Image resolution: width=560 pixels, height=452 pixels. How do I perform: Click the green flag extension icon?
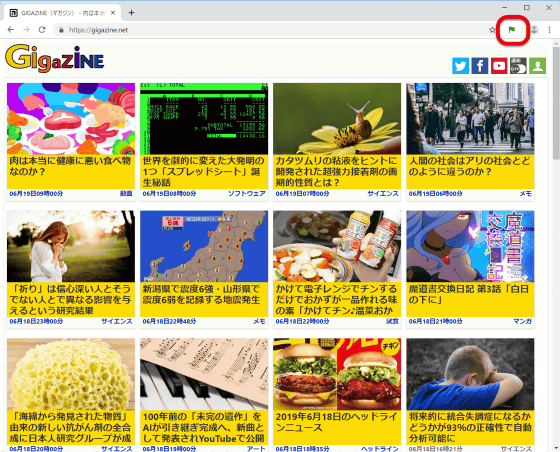point(512,30)
